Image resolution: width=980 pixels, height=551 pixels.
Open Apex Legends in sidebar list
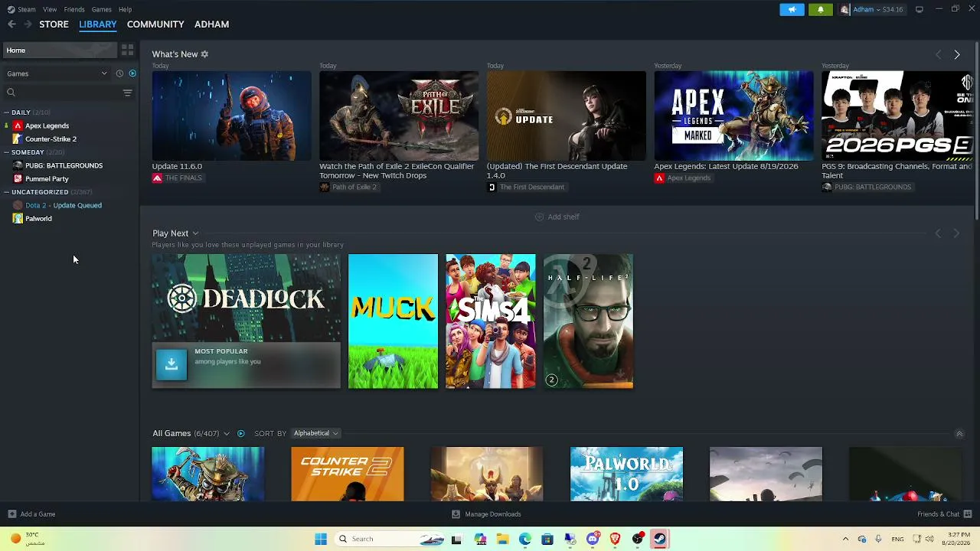47,126
